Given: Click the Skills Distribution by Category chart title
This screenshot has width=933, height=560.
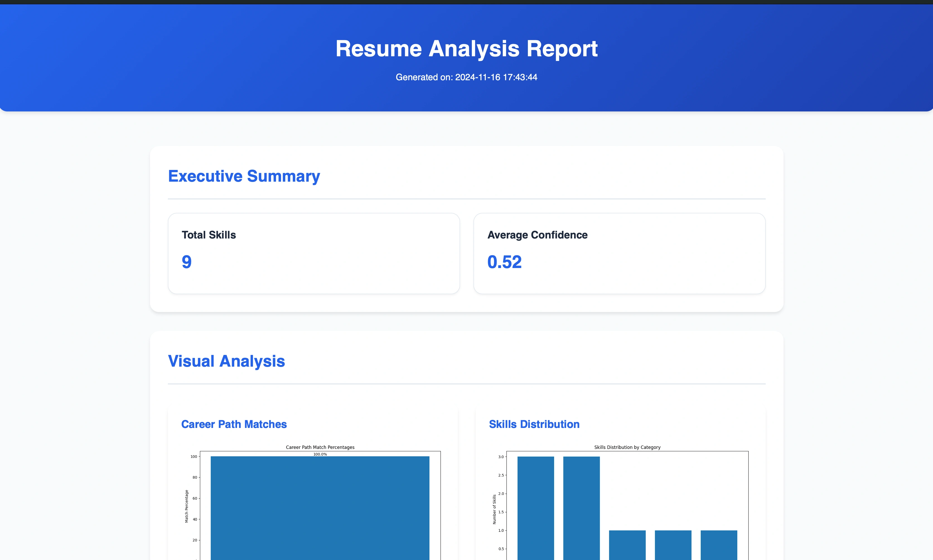Looking at the screenshot, I should point(627,447).
